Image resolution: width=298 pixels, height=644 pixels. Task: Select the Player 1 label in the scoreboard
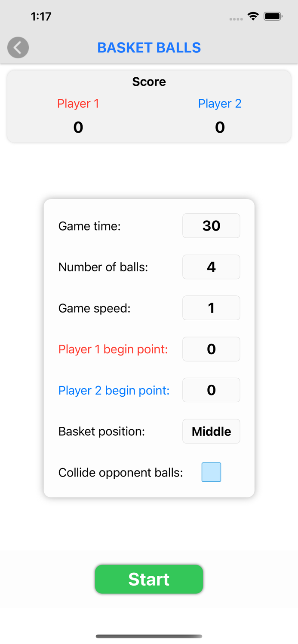click(78, 103)
